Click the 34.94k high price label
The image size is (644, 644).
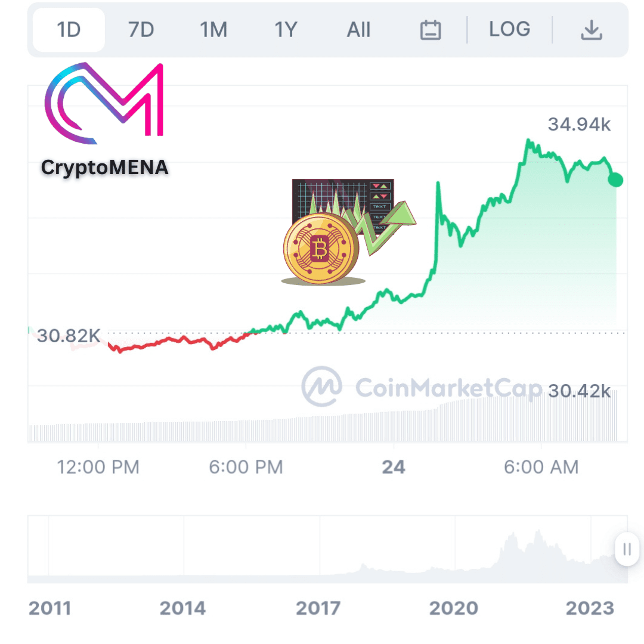tap(579, 124)
